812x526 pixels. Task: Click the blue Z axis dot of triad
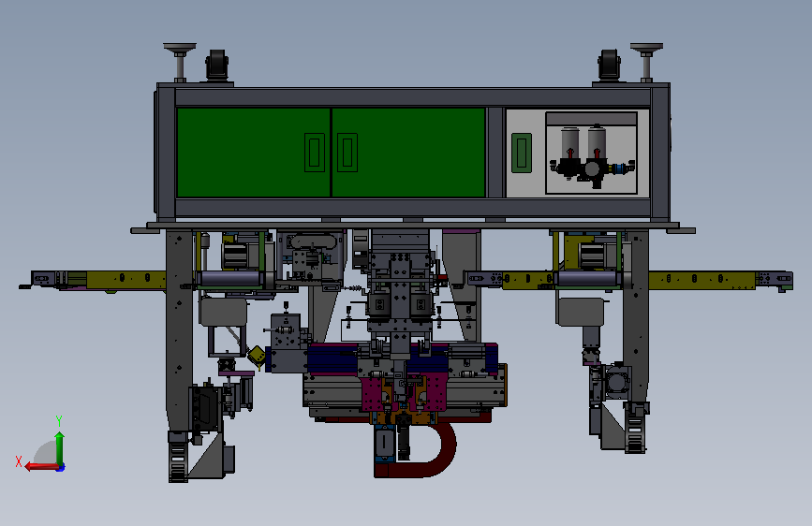pos(61,467)
